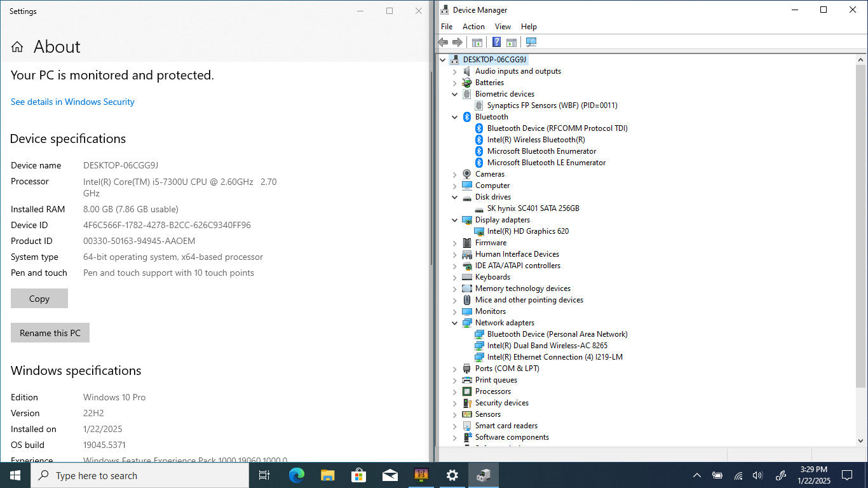Select Intel(R) Dual Band Wireless-AC 8265
The height and width of the screenshot is (488, 868).
click(547, 346)
